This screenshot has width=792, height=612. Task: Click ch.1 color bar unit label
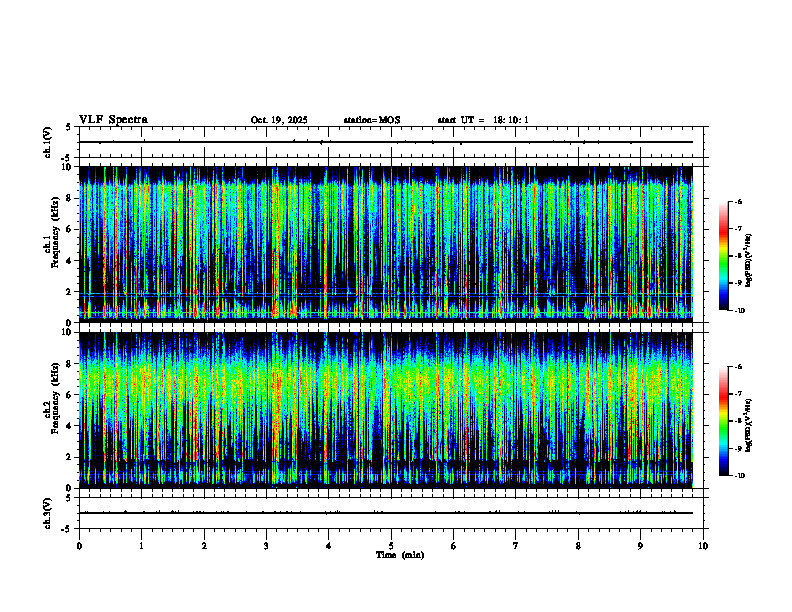tap(748, 261)
